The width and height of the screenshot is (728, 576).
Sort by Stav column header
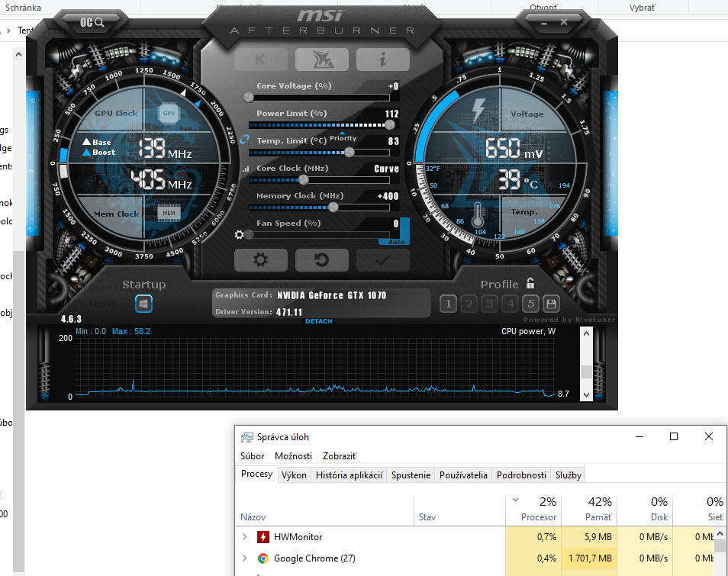[x=459, y=510]
